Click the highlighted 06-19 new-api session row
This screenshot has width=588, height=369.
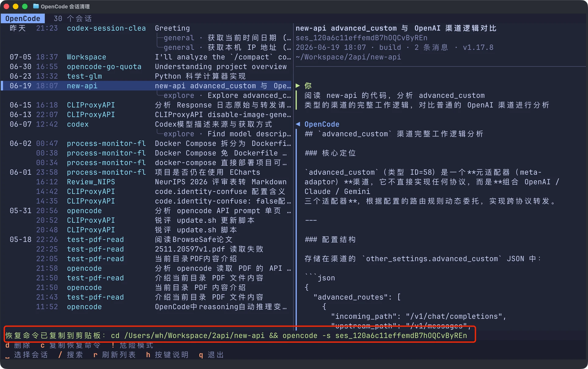[x=146, y=86]
